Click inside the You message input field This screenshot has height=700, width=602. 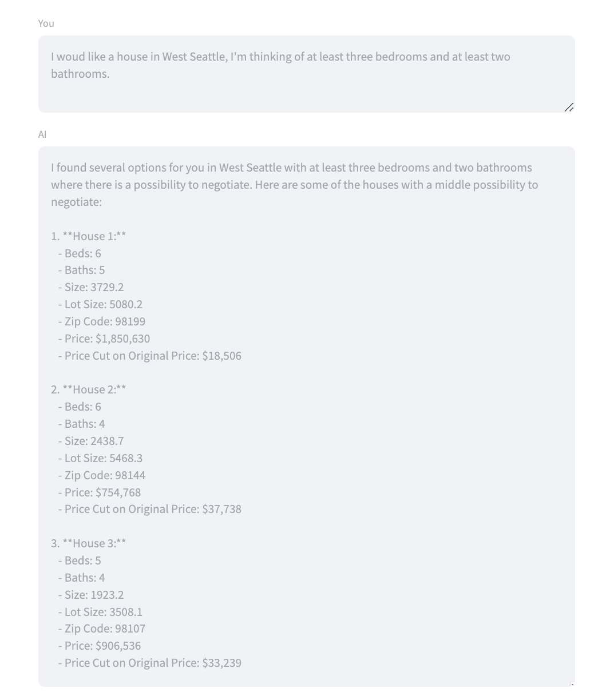pos(306,74)
